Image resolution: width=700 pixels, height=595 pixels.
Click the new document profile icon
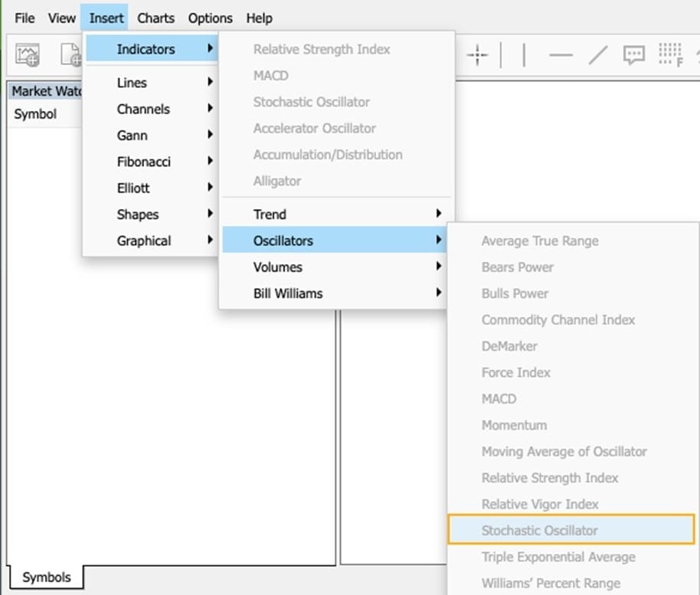pos(70,55)
